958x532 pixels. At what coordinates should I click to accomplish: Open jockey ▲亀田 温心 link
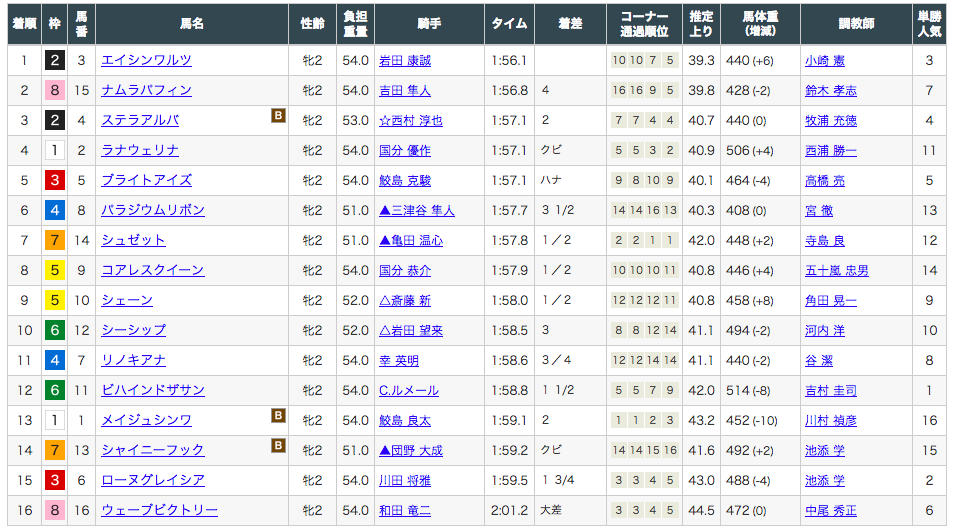(x=411, y=240)
